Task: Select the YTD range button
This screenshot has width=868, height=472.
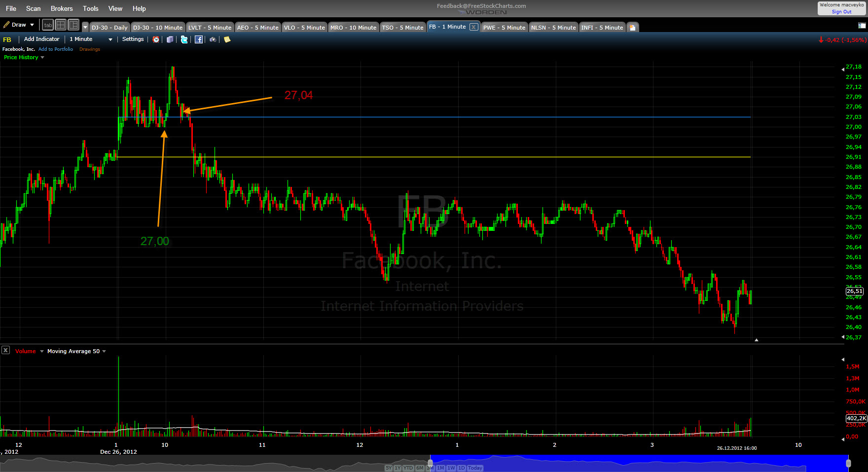Action: (x=408, y=468)
